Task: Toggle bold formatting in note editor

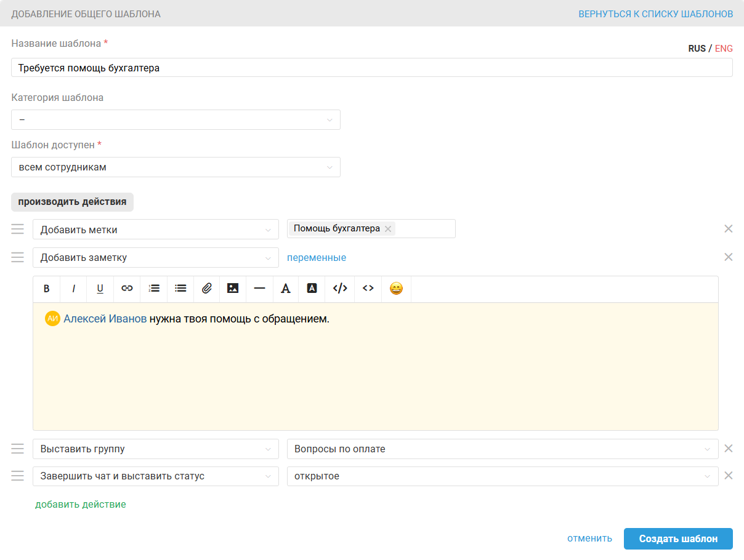Action: (x=46, y=289)
